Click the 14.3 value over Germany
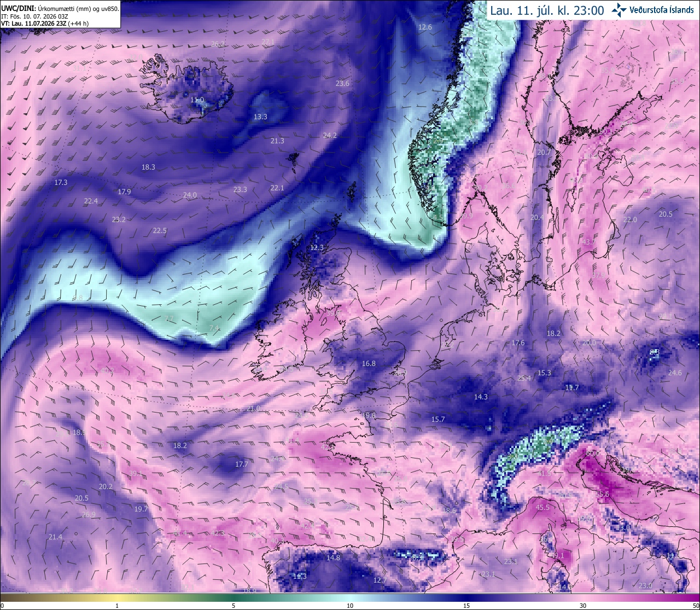 pyautogui.click(x=481, y=397)
